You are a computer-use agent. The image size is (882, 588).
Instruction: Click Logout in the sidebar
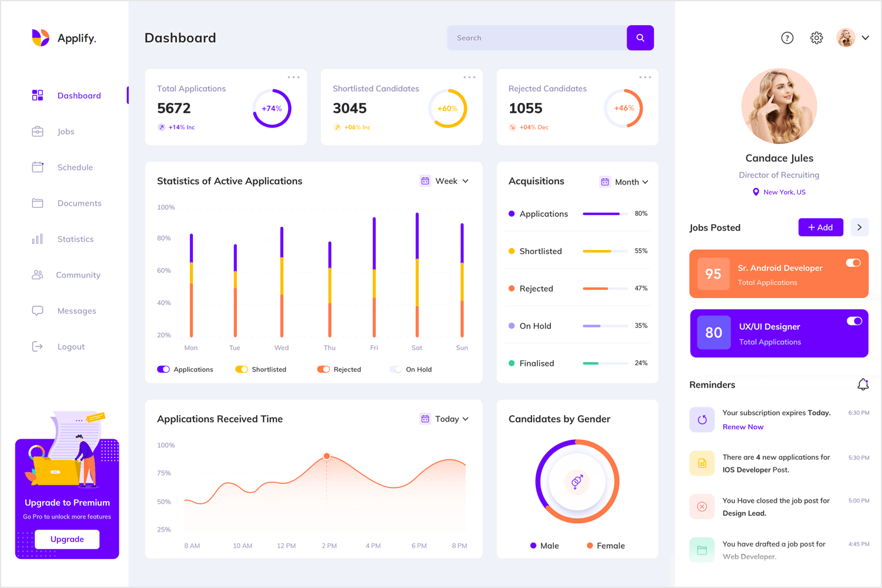coord(71,346)
